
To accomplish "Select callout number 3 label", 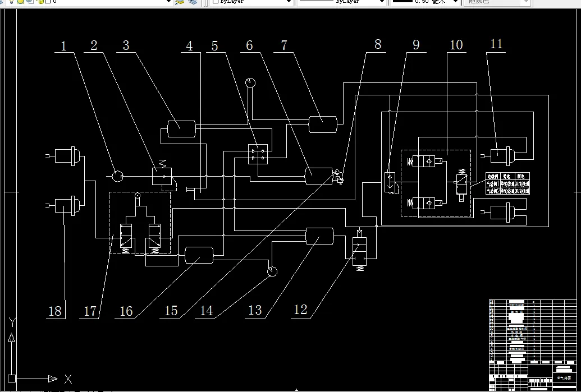I will (126, 45).
